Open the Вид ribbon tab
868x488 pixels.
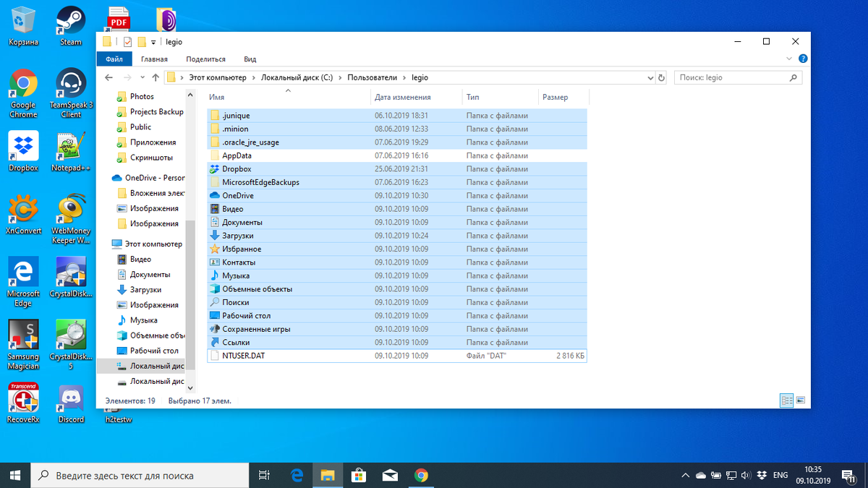point(250,59)
